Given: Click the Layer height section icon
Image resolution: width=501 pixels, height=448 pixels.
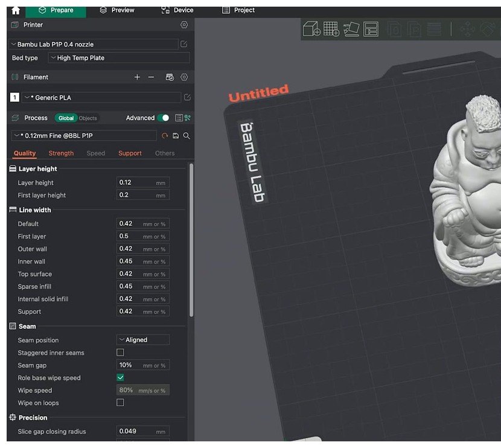Looking at the screenshot, I should pos(13,168).
